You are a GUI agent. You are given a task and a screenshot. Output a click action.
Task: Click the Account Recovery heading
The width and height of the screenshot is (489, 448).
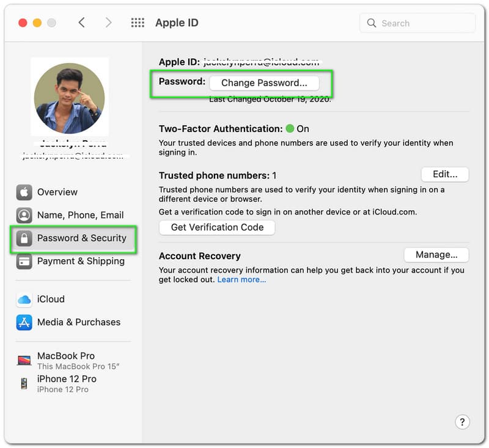click(x=200, y=256)
